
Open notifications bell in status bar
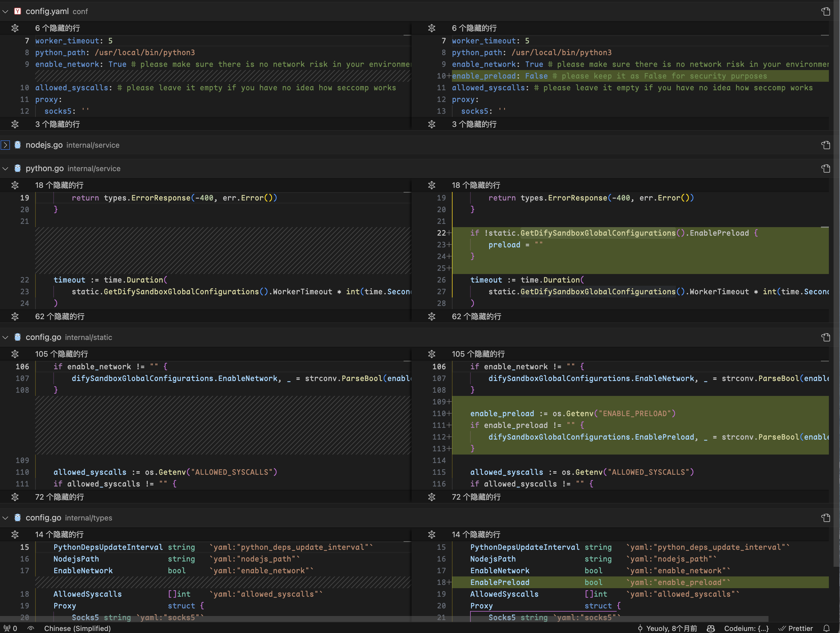click(x=826, y=628)
